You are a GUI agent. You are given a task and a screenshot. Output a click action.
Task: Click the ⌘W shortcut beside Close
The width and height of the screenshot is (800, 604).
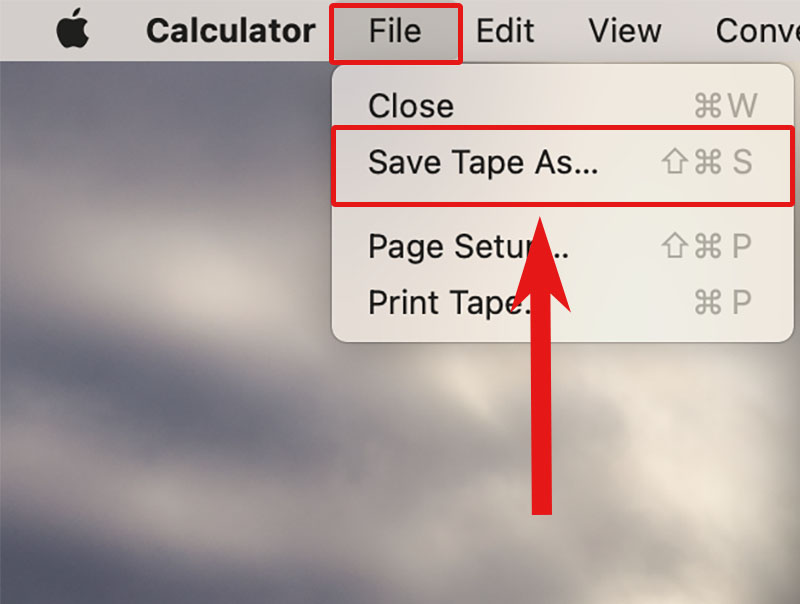tap(725, 105)
